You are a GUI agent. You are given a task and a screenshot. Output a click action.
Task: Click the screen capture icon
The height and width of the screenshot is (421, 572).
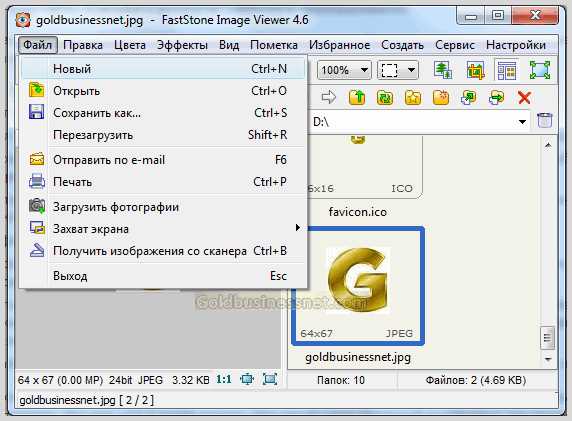click(x=37, y=228)
